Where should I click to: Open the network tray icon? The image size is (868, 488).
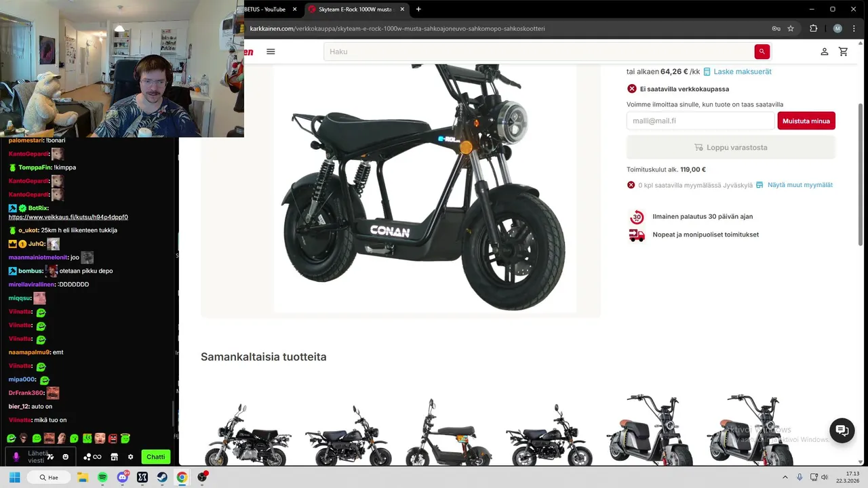[x=813, y=477]
